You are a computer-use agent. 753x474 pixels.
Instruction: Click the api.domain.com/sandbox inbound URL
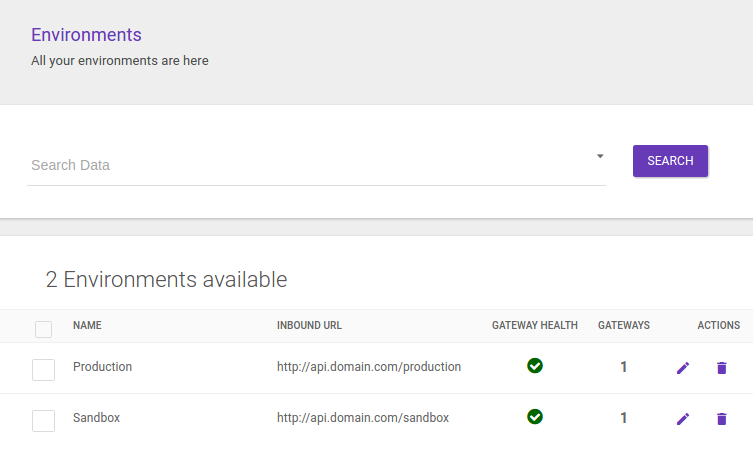pyautogui.click(x=363, y=418)
